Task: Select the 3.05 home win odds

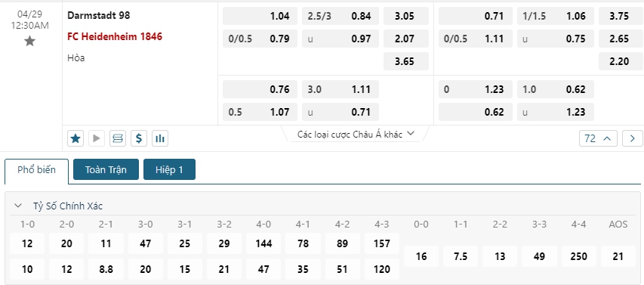Action: 406,16
